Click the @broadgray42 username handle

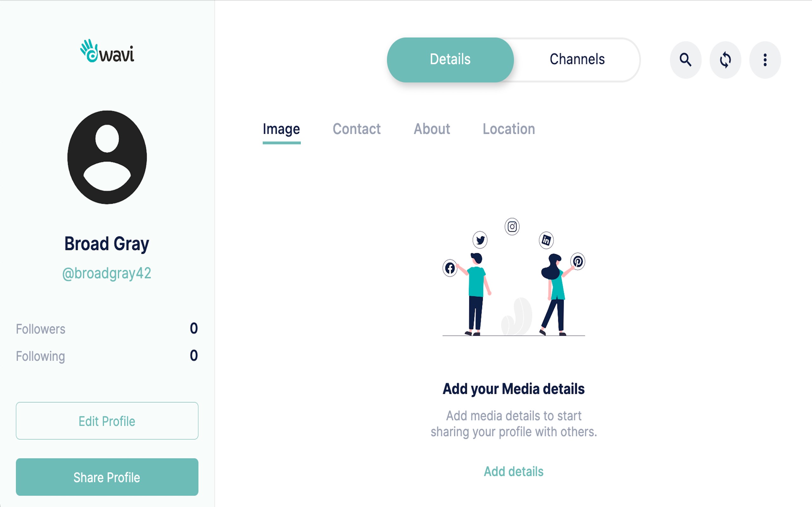pos(107,273)
